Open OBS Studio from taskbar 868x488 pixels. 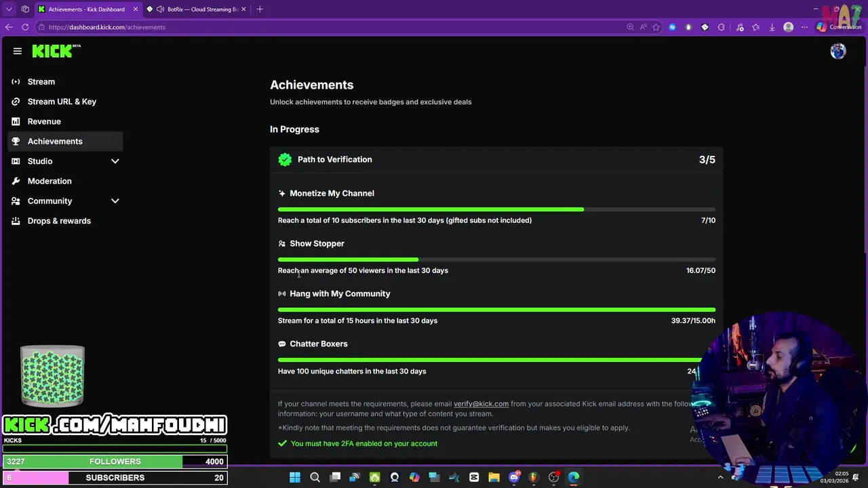554,477
